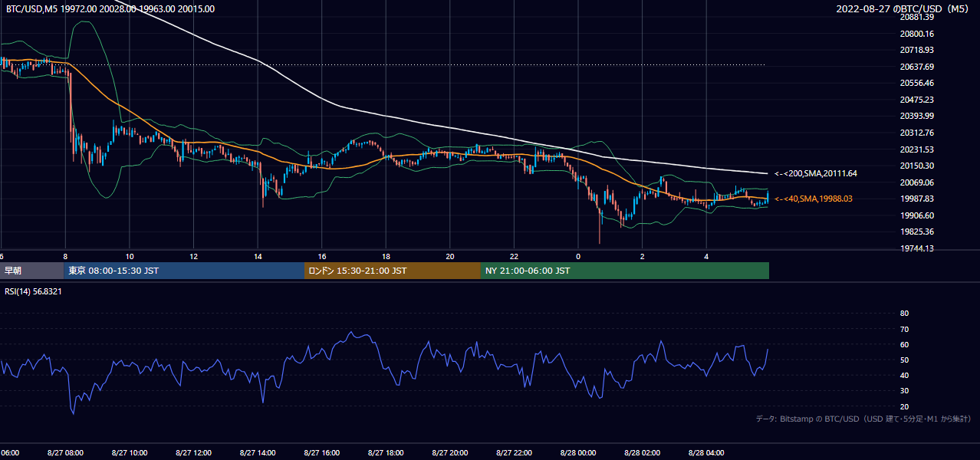Select hour label 0 under price chart
Viewport: 980px width, 460px height.
point(578,256)
